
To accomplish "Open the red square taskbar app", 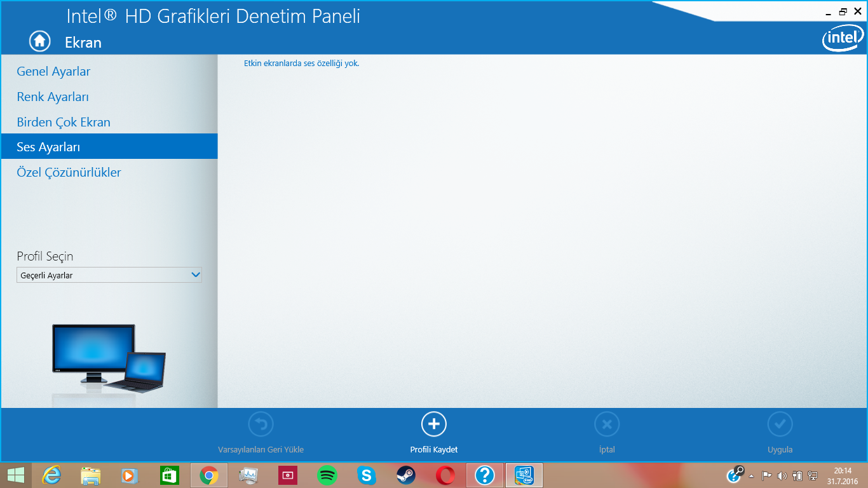I will 288,475.
